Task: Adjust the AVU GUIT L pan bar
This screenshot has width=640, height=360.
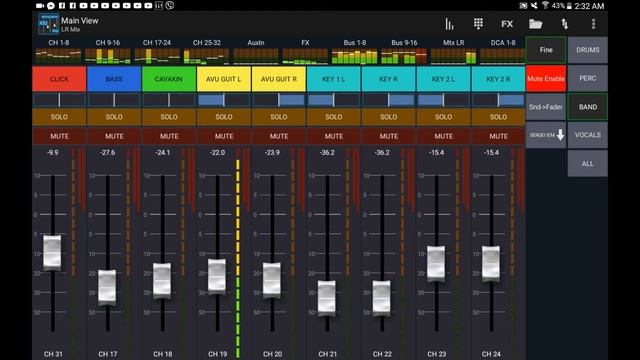Action: tap(224, 100)
